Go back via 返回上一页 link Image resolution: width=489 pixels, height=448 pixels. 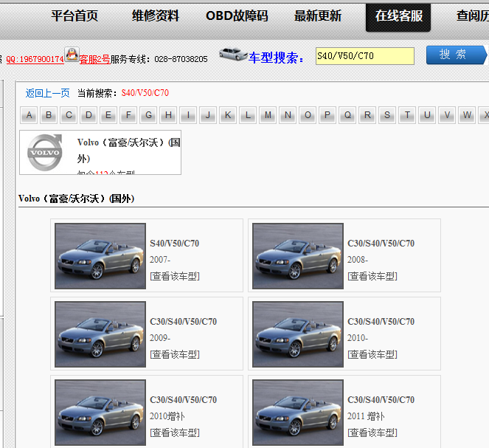(x=47, y=93)
